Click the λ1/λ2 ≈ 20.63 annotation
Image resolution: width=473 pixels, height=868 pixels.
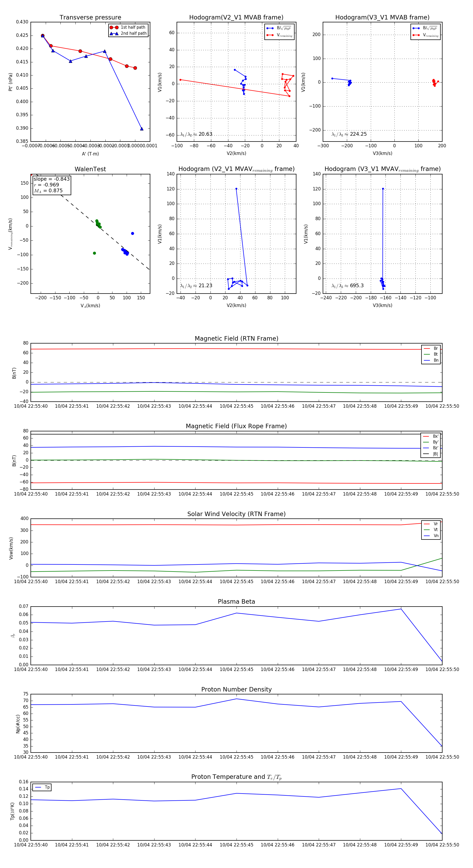[196, 134]
